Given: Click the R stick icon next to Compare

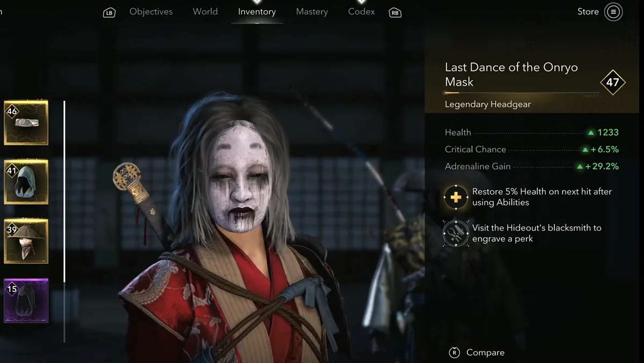Looking at the screenshot, I should [x=455, y=352].
